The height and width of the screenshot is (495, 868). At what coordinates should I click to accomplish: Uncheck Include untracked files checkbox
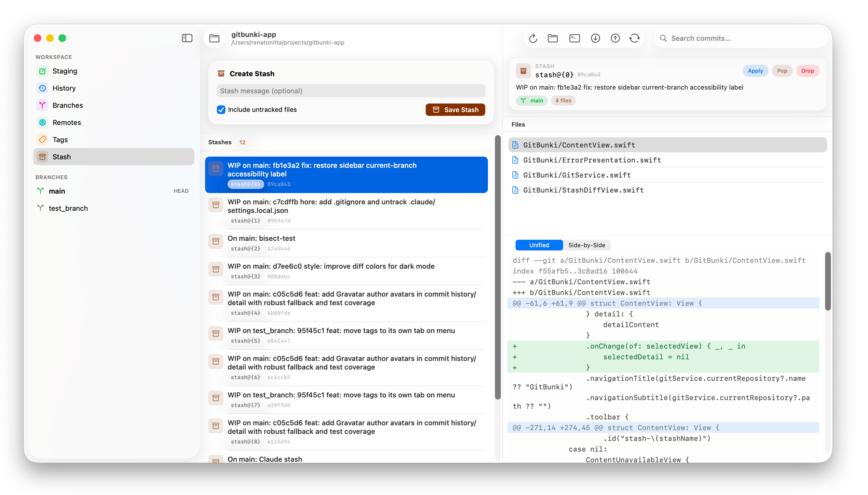click(x=221, y=109)
